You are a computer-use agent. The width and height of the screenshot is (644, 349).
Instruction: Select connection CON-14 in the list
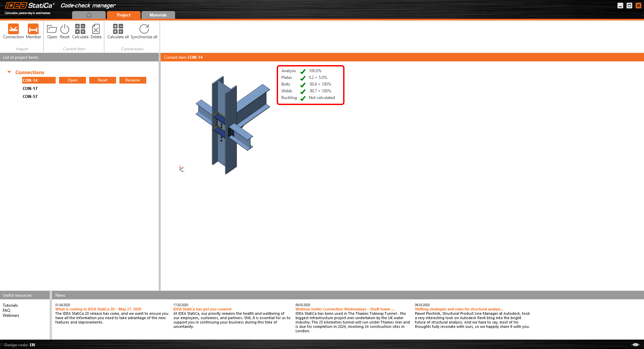pos(39,80)
